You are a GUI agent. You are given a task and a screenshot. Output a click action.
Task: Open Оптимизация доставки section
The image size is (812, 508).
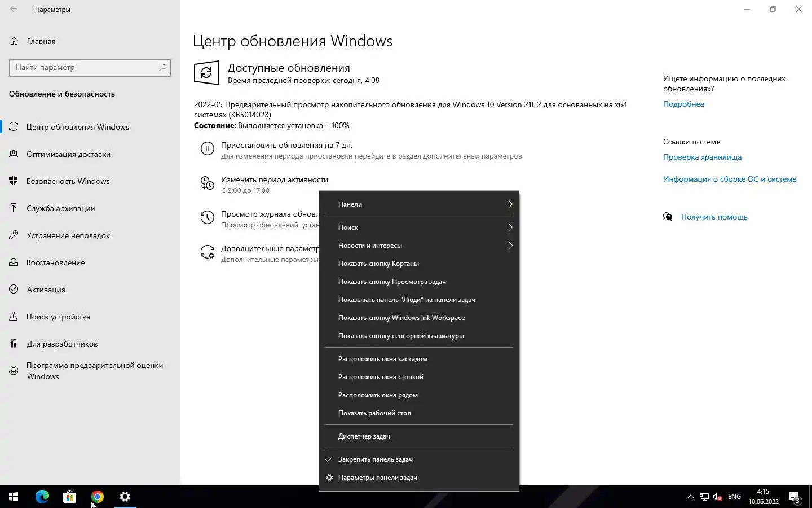pyautogui.click(x=90, y=154)
